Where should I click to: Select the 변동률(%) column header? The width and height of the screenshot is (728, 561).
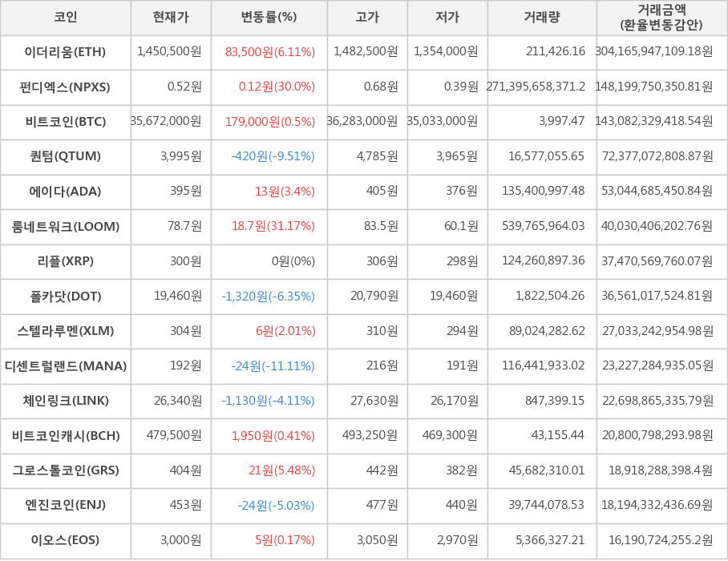pos(269,18)
